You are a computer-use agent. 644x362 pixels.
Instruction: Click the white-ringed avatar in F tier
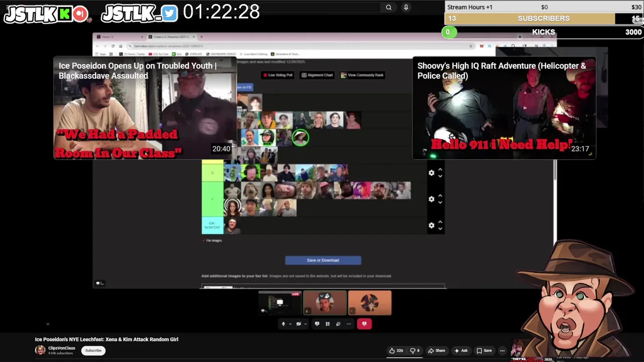coord(232,207)
